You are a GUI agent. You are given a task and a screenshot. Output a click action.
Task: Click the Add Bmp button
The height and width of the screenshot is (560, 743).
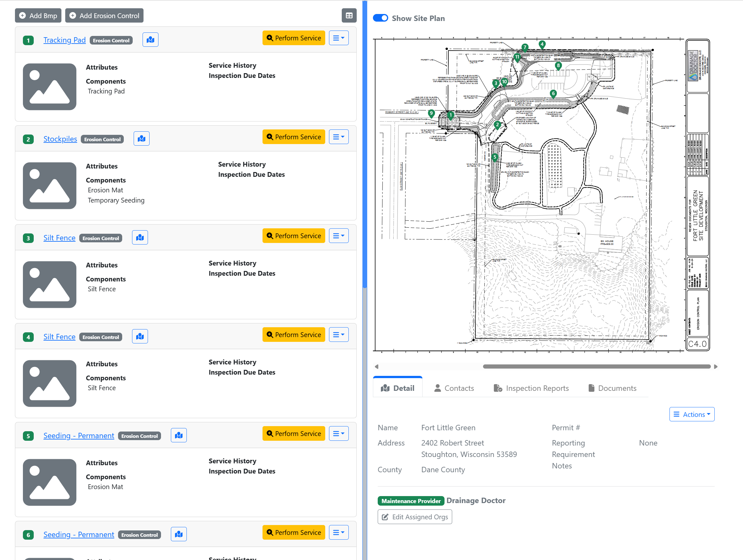pos(38,16)
